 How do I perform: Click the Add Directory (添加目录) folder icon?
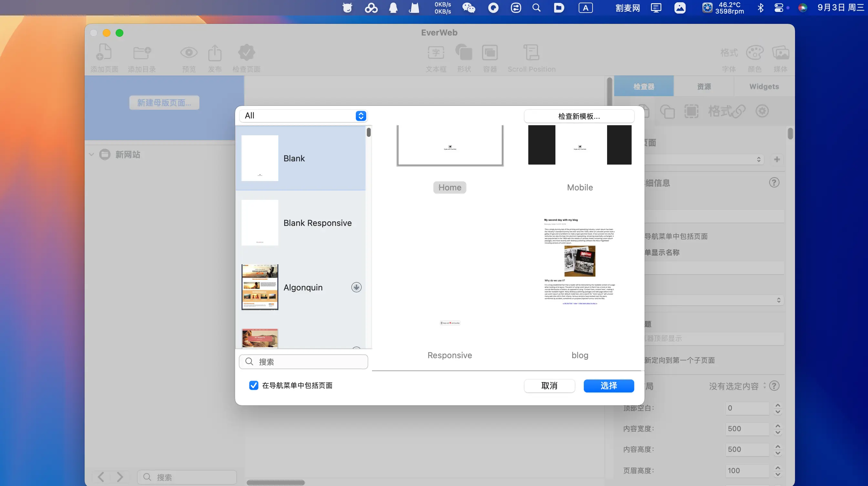point(141,53)
